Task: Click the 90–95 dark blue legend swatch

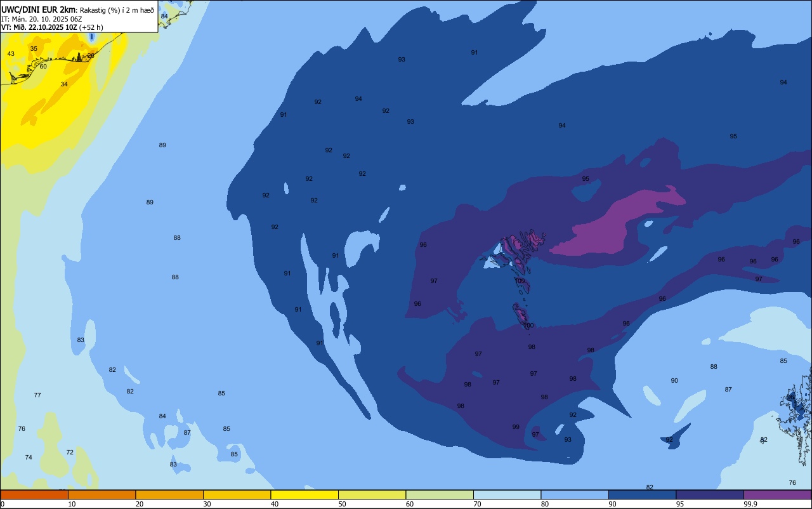Action: pos(642,494)
